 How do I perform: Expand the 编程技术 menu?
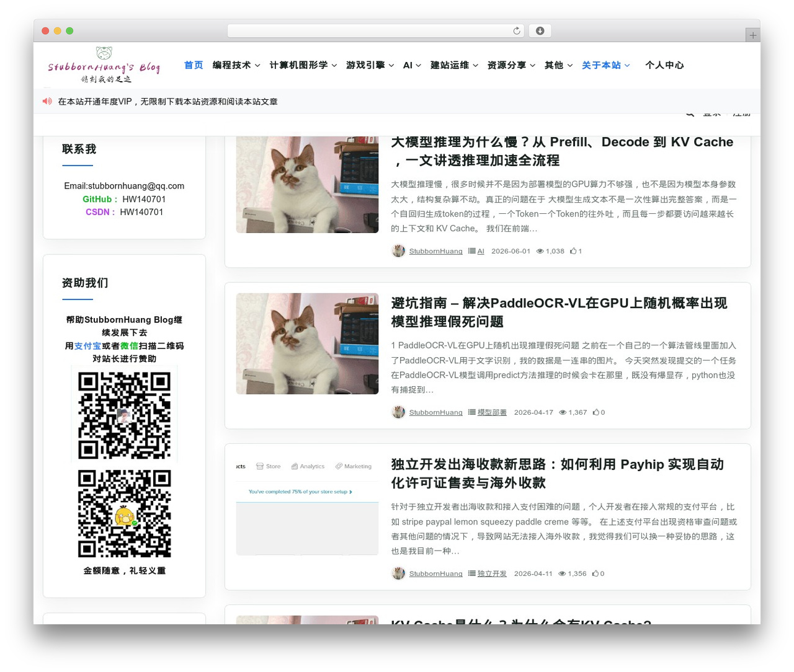point(236,65)
